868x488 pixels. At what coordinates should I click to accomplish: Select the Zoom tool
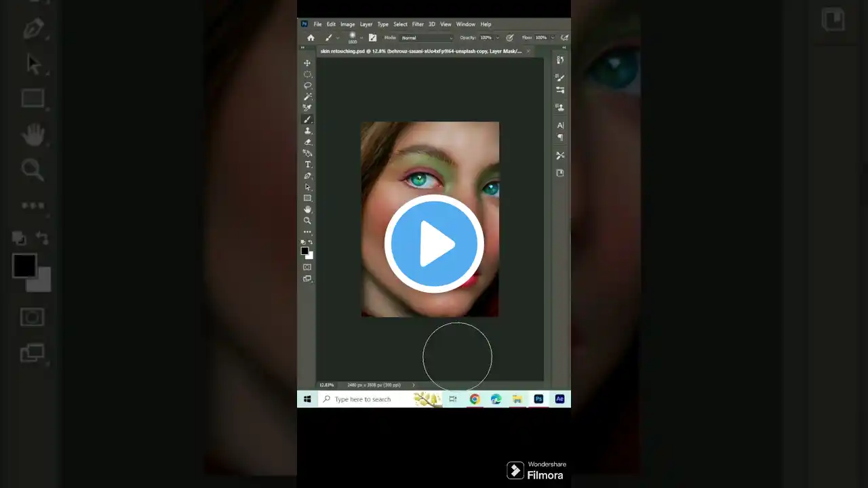[307, 220]
